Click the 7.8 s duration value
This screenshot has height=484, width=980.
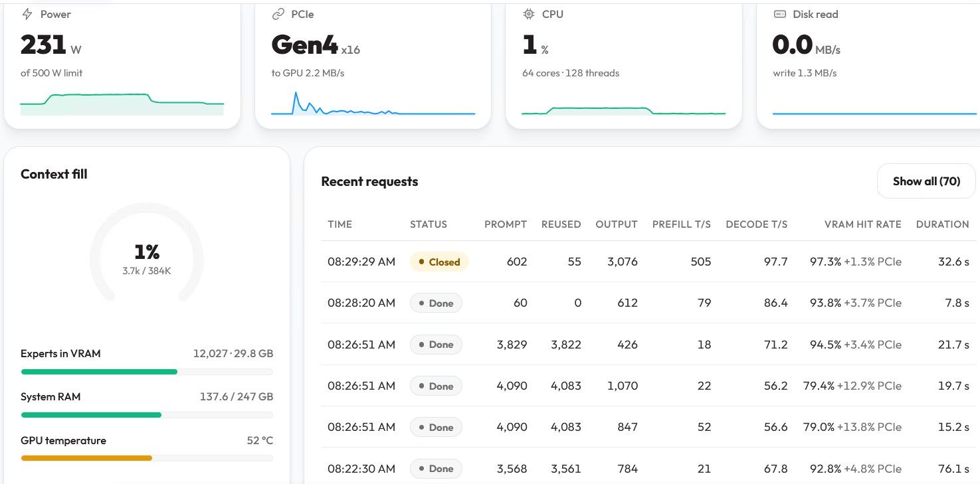pyautogui.click(x=957, y=303)
